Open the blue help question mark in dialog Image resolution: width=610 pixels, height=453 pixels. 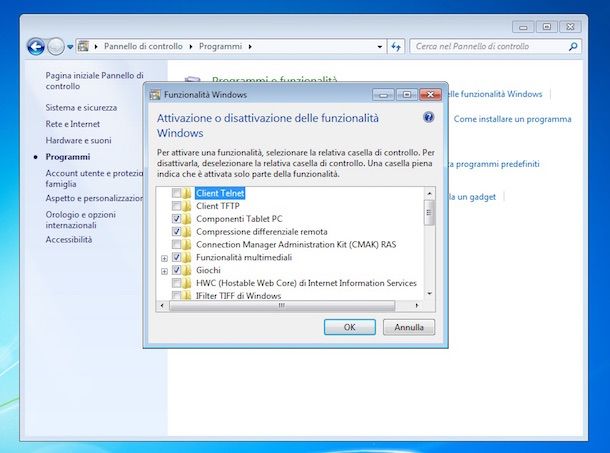(x=428, y=117)
